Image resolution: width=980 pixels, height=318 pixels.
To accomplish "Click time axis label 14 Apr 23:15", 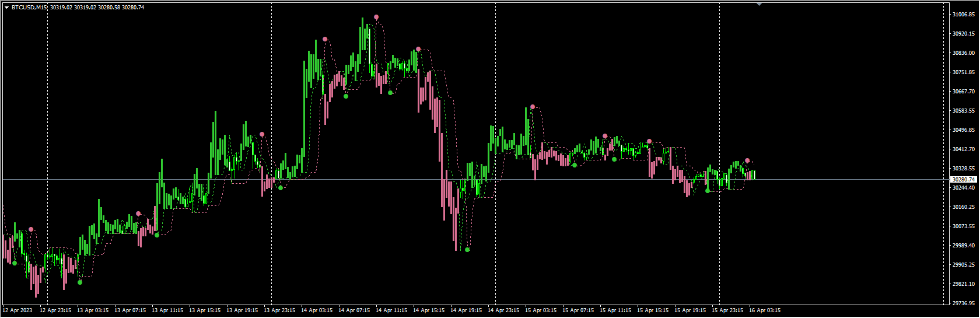I will pyautogui.click(x=503, y=310).
